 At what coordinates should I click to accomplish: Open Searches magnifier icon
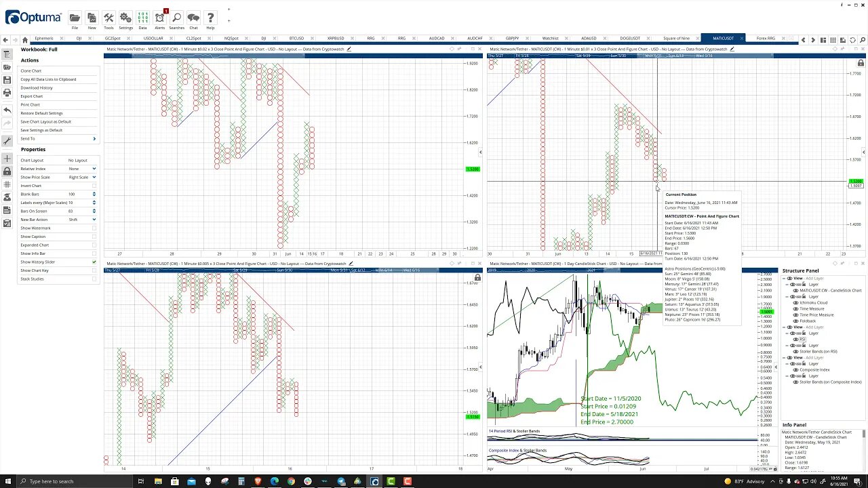pos(176,18)
